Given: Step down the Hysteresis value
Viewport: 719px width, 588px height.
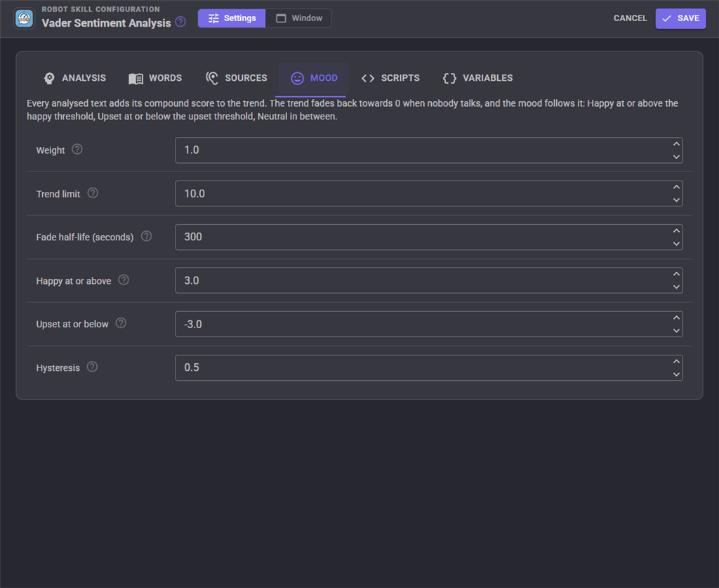Looking at the screenshot, I should [x=676, y=374].
